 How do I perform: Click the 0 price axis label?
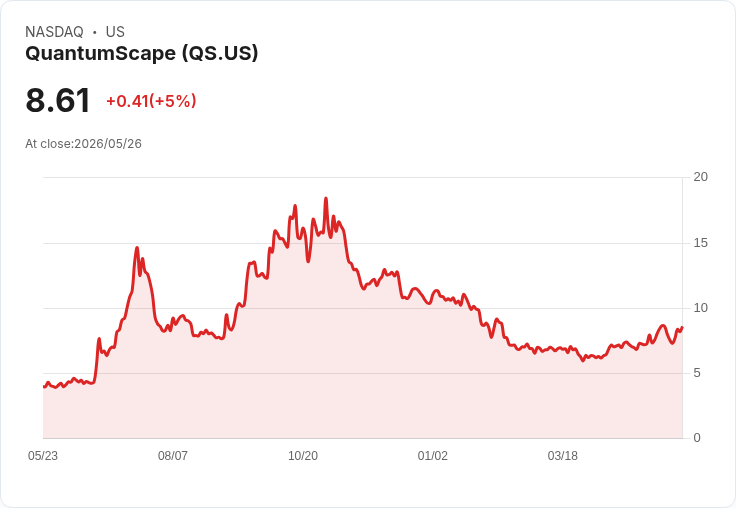pyautogui.click(x=697, y=438)
